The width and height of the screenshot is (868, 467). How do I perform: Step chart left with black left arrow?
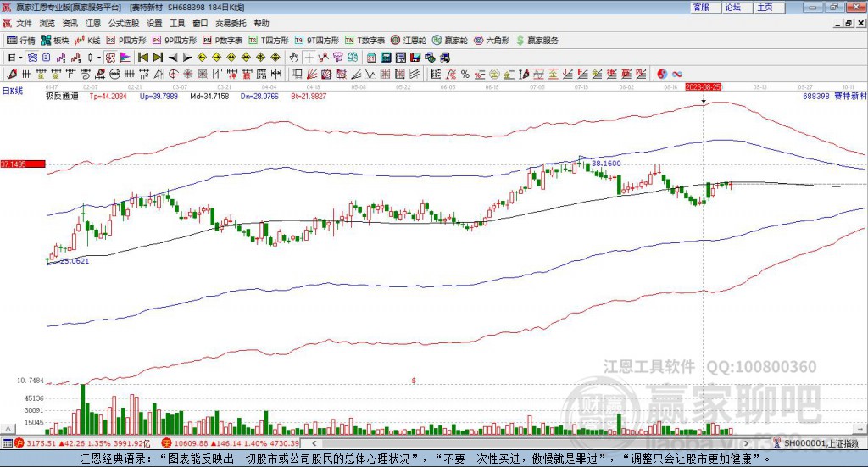[x=173, y=58]
